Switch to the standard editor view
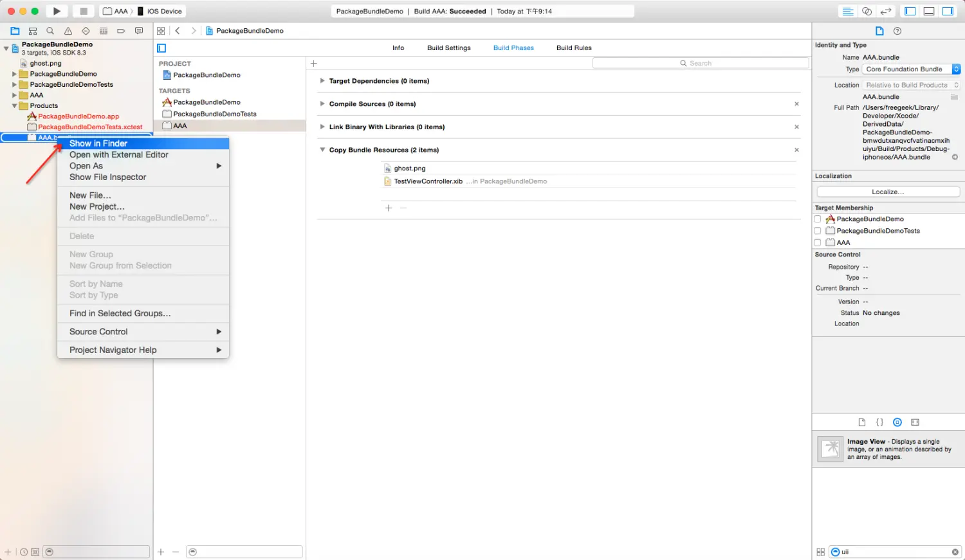965x560 pixels. click(x=848, y=11)
